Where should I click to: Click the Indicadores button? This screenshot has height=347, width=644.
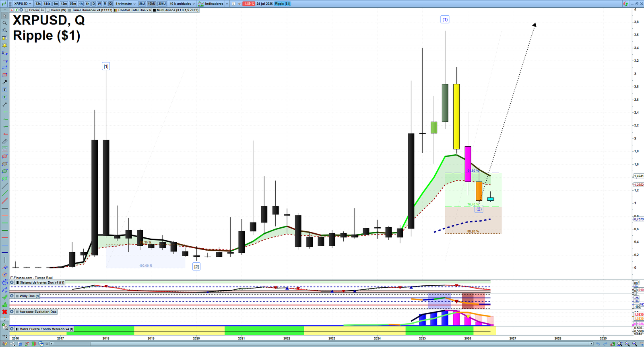(x=211, y=4)
